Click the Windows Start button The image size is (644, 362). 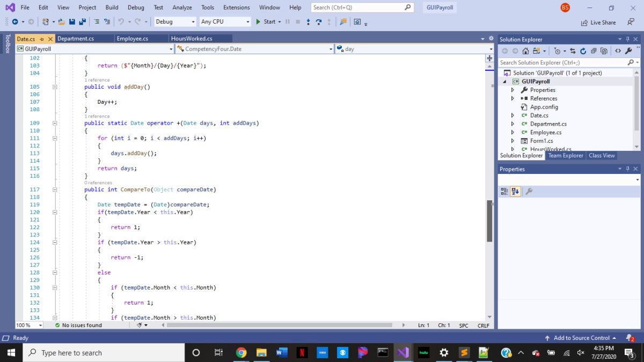coord(11,352)
